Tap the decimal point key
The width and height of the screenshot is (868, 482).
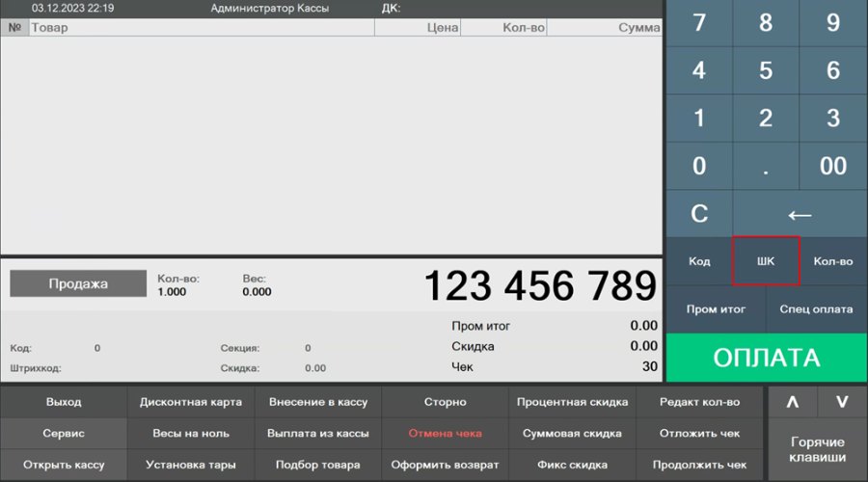coord(766,166)
